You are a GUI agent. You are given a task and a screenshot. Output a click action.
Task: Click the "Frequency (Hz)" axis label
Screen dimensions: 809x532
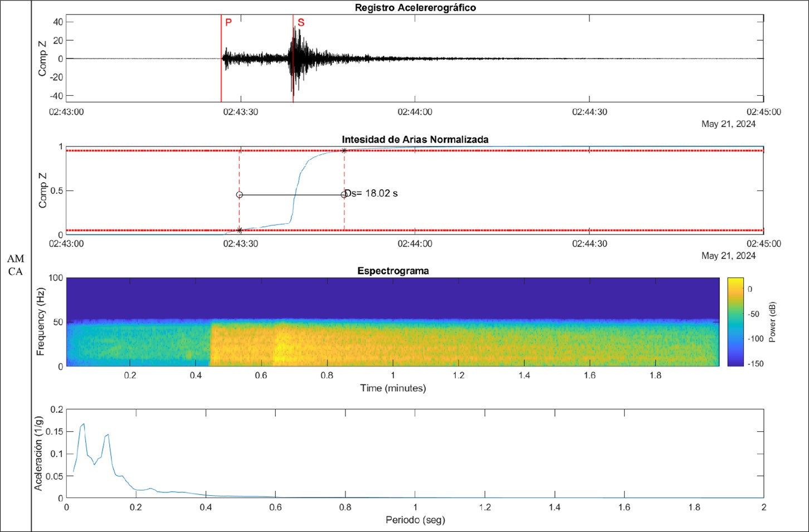tap(41, 322)
